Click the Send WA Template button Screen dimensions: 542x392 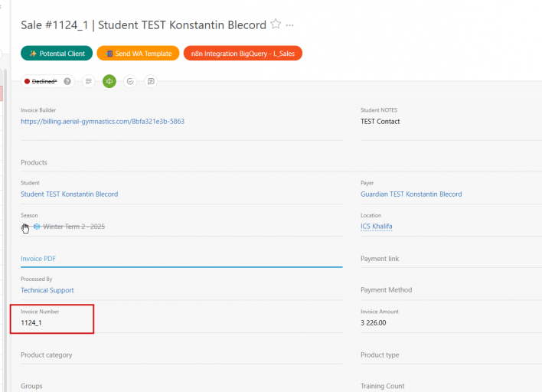click(x=138, y=54)
